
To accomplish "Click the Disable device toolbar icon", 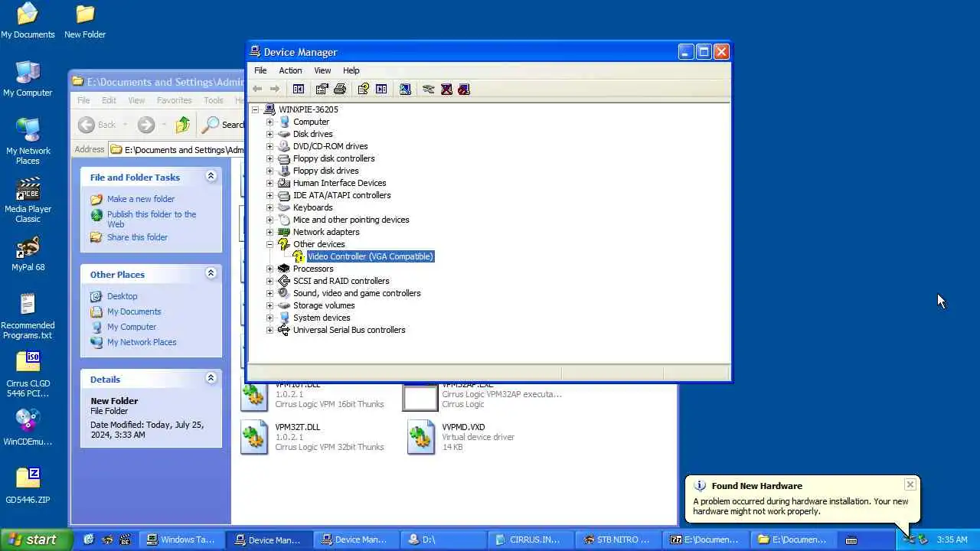I will (x=464, y=90).
